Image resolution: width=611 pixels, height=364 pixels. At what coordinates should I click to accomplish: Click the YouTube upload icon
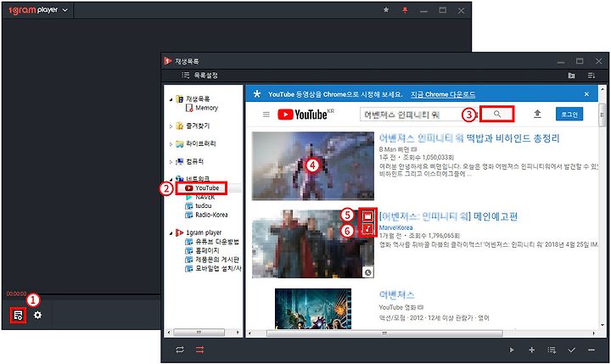coord(537,115)
